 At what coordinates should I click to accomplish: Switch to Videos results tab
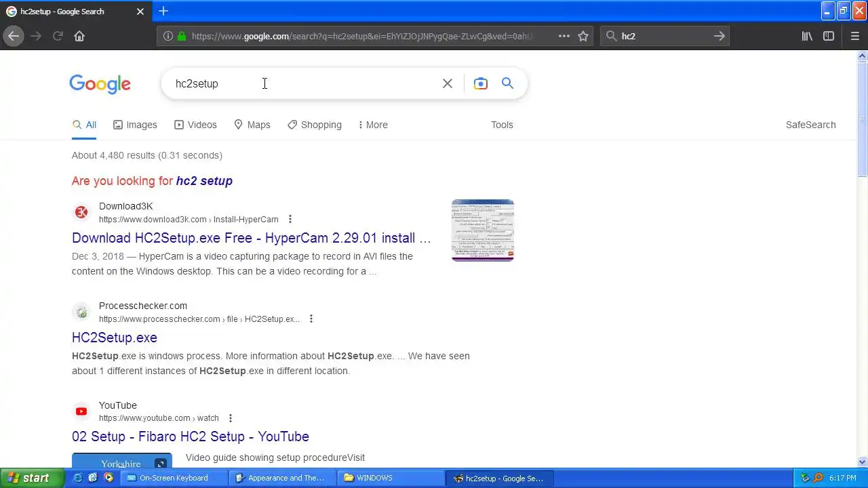[195, 125]
